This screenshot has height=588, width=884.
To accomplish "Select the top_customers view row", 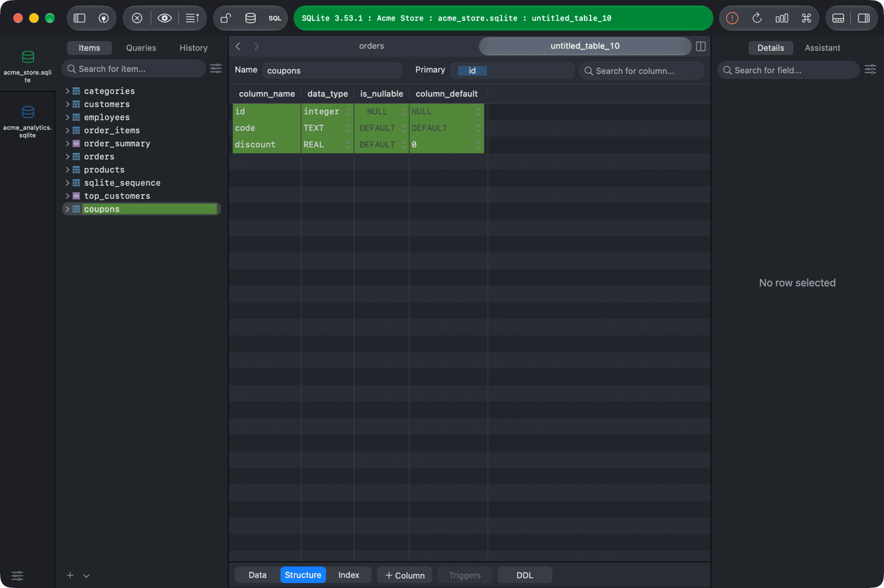I will click(x=141, y=196).
